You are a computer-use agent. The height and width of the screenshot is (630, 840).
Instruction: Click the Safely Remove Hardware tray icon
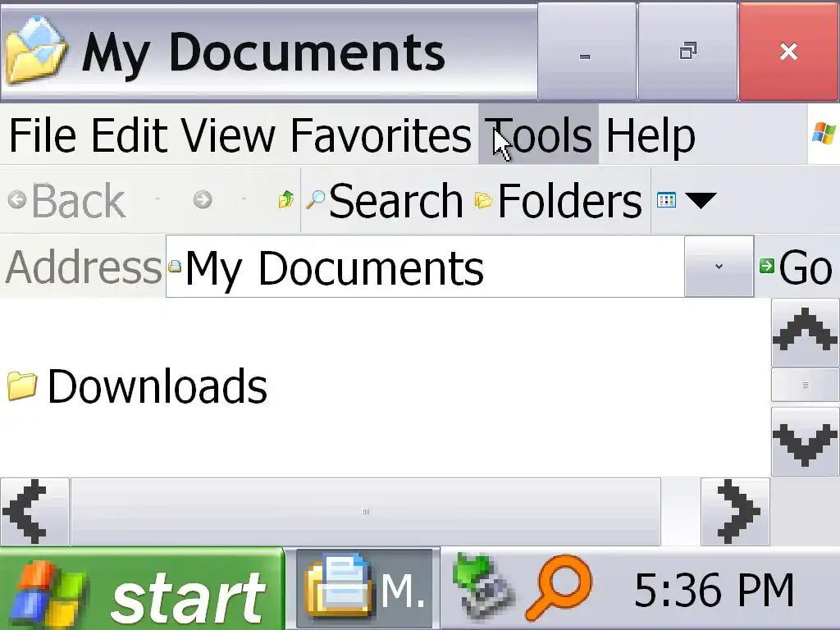pyautogui.click(x=483, y=588)
